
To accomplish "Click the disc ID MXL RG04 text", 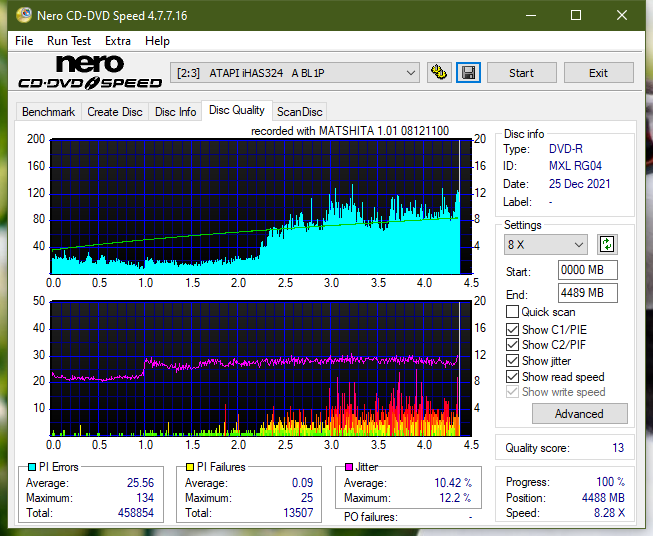I will pos(575,166).
